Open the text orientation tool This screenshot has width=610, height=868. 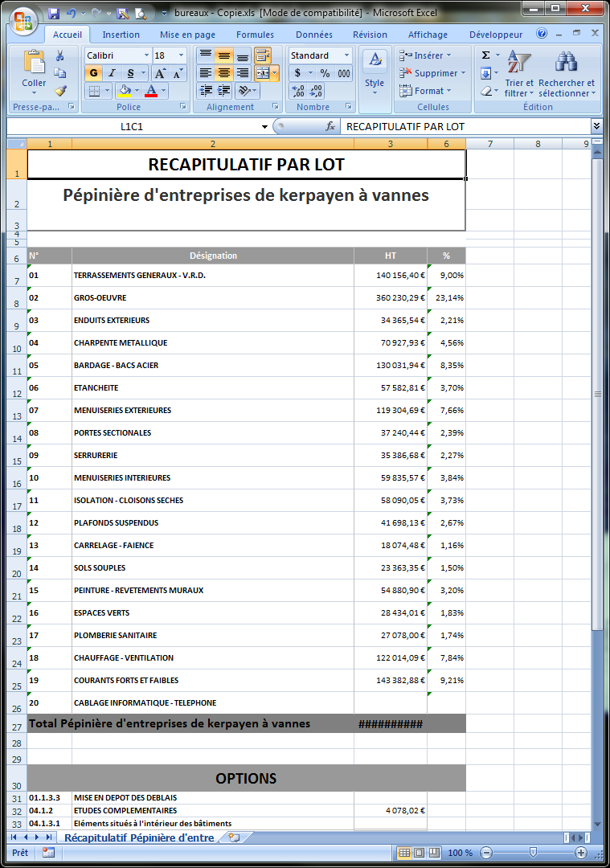[x=247, y=91]
